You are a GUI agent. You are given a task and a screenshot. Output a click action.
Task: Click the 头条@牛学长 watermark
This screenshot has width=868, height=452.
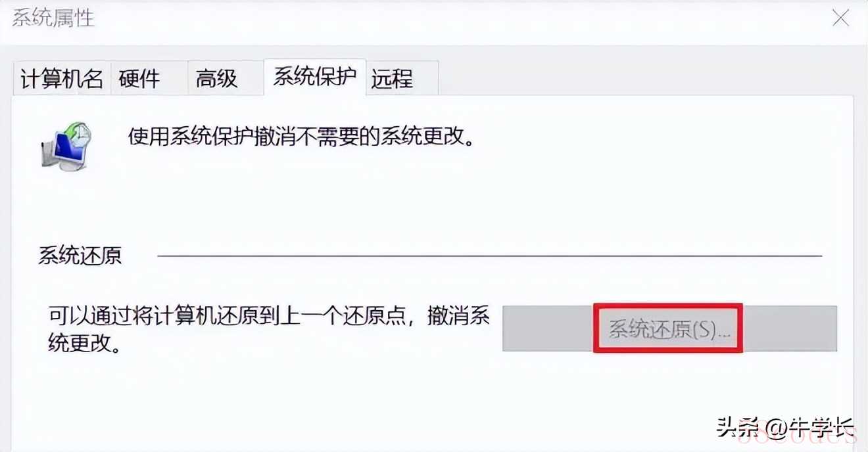pyautogui.click(x=787, y=430)
